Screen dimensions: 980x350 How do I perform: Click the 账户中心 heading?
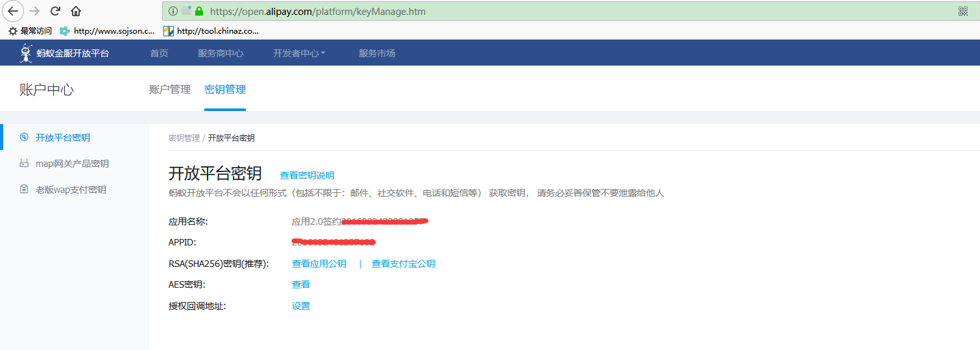[47, 90]
